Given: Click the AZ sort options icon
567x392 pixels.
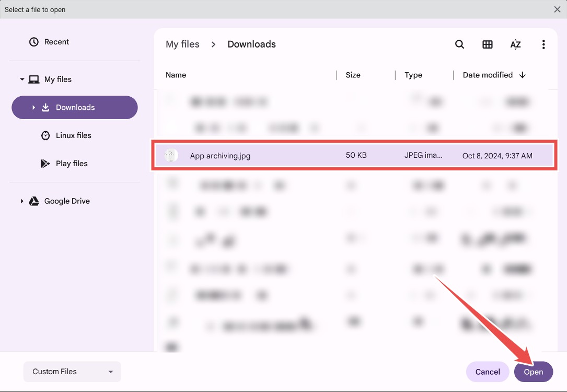Looking at the screenshot, I should pos(516,44).
